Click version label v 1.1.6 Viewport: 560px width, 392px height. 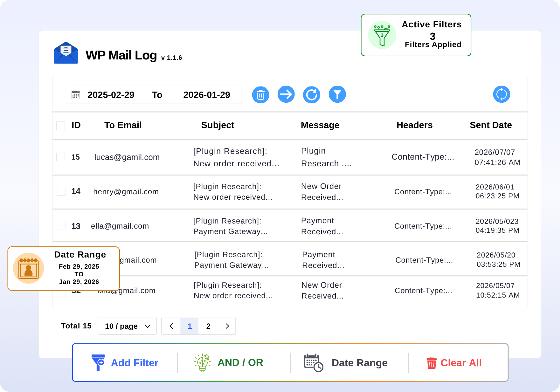coord(171,58)
